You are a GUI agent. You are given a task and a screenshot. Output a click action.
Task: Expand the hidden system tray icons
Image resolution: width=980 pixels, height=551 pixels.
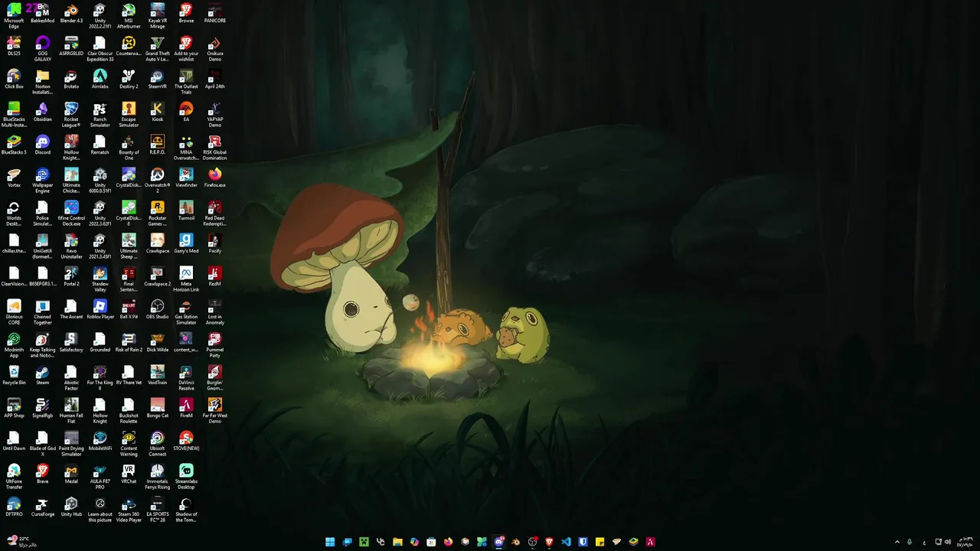897,542
